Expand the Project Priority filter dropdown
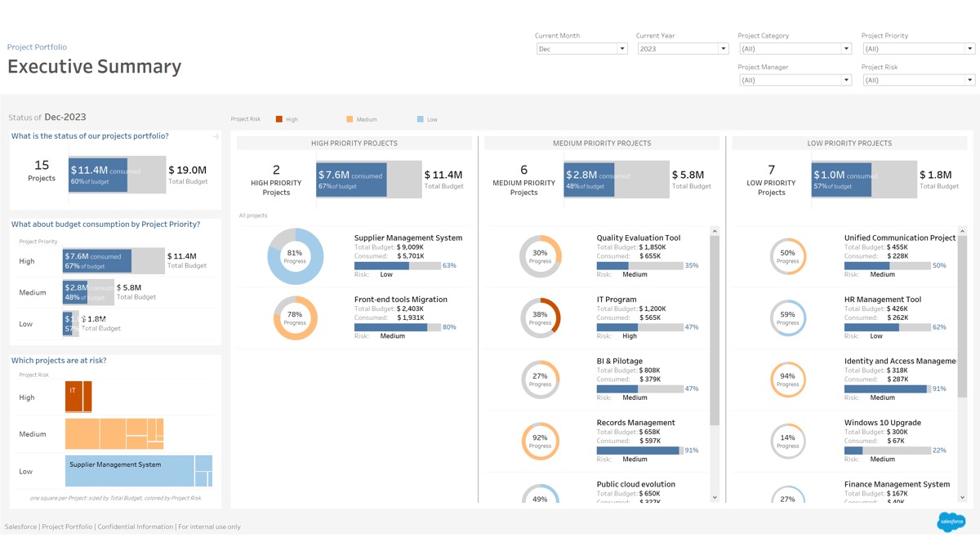Viewport: 980px width, 555px height. [x=918, y=49]
